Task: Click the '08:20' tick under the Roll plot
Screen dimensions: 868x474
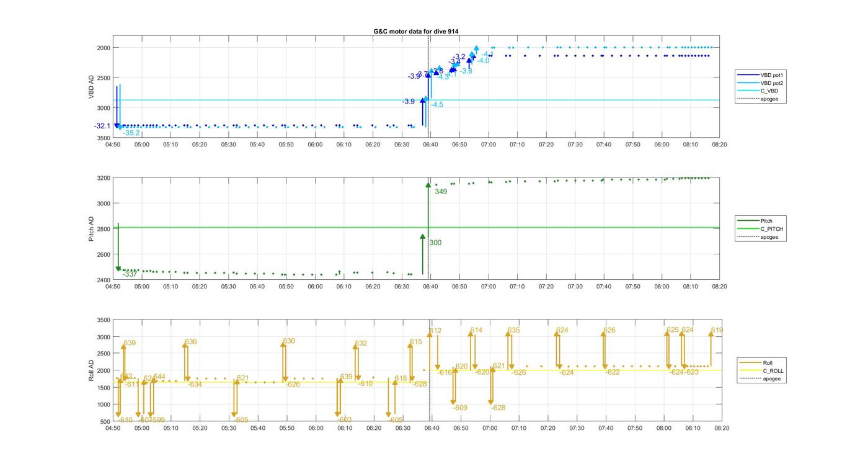Action: coord(722,428)
